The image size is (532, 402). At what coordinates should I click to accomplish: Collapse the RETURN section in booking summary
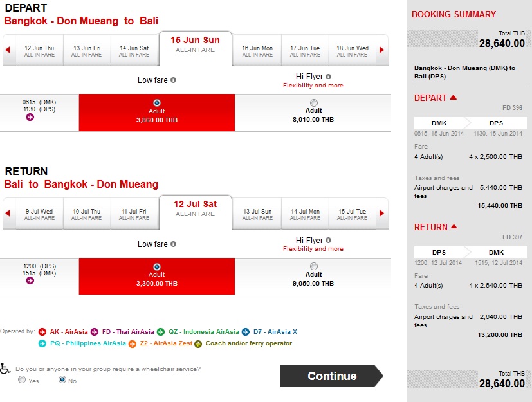pos(454,226)
